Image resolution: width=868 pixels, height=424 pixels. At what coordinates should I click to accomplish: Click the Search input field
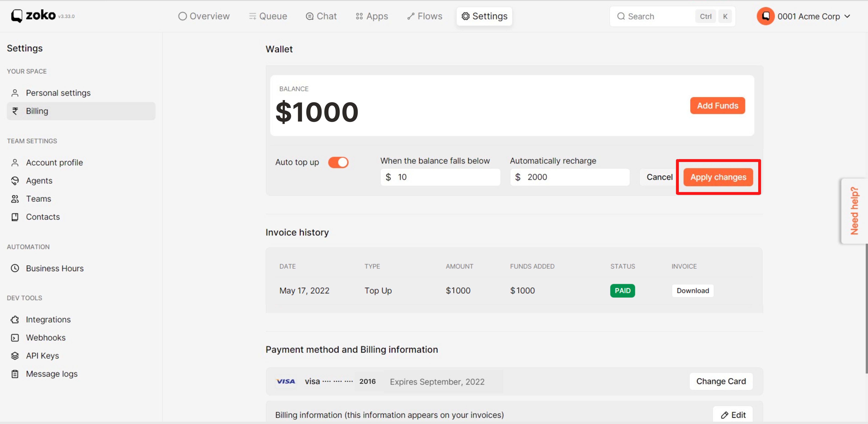pyautogui.click(x=672, y=16)
